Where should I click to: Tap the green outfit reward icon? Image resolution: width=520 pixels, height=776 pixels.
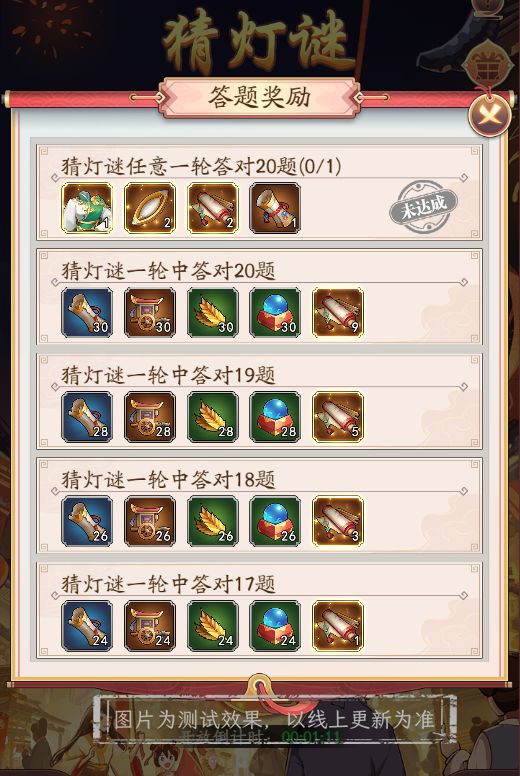coord(87,208)
